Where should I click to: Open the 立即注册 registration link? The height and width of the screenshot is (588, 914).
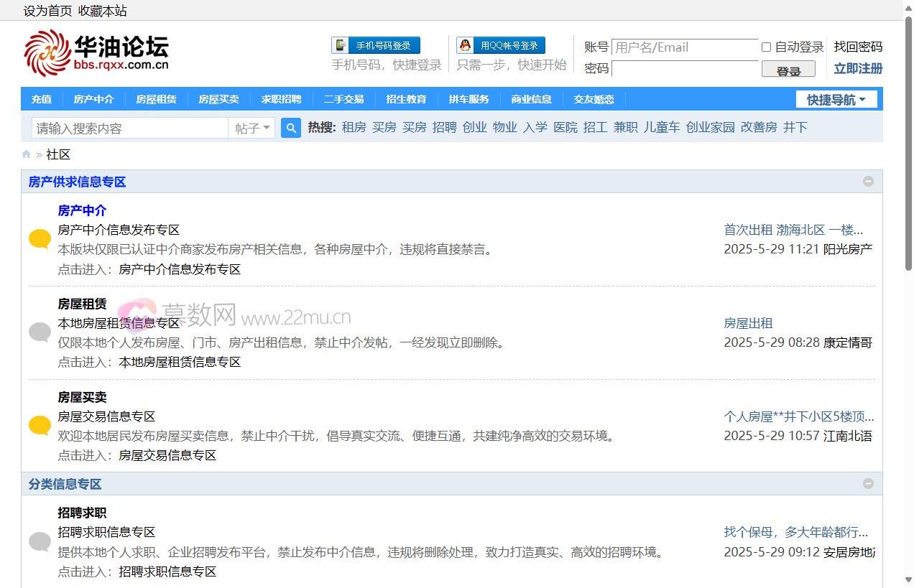click(858, 69)
